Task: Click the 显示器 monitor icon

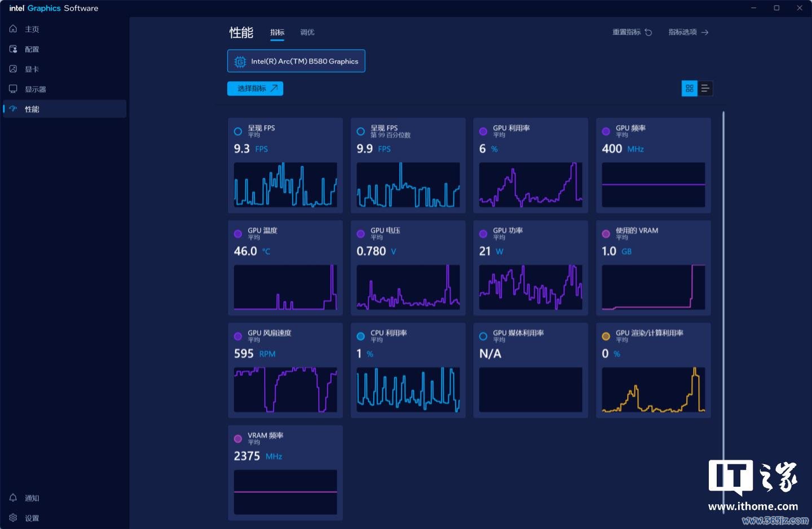Action: tap(13, 89)
